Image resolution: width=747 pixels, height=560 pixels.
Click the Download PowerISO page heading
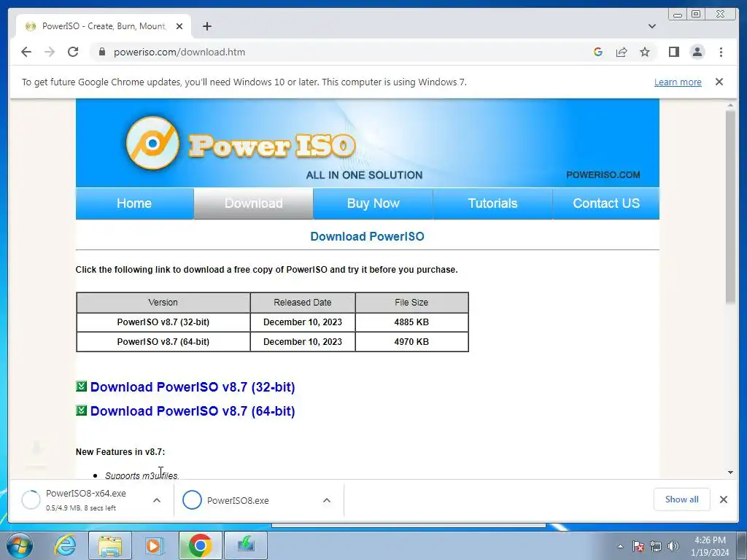click(368, 237)
